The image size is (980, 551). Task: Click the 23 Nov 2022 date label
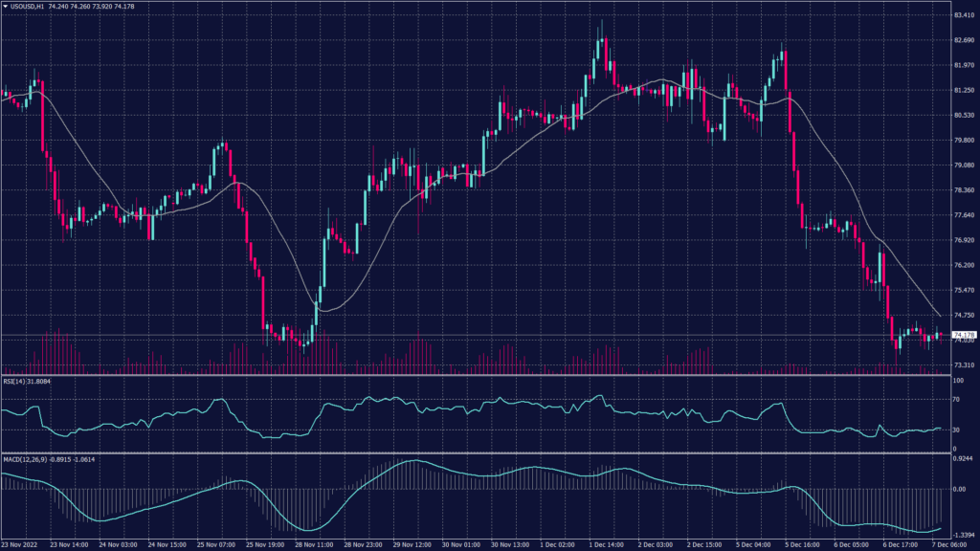pyautogui.click(x=23, y=543)
